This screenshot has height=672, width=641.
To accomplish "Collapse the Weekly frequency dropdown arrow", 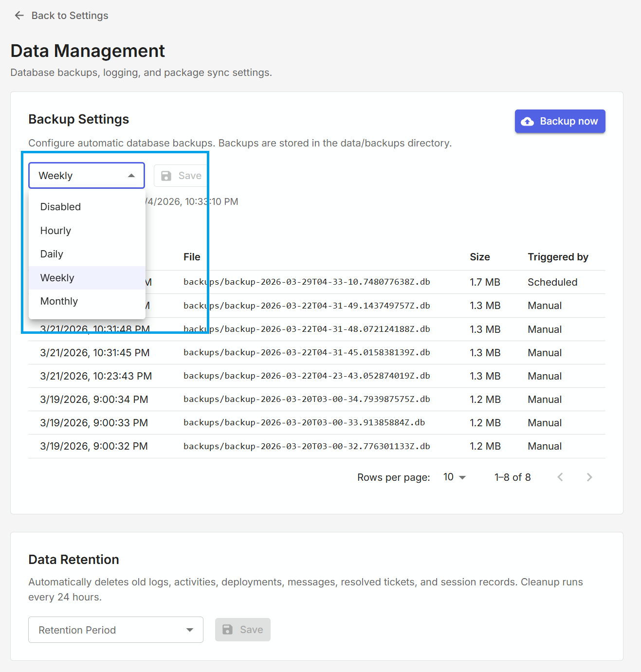I will pos(131,176).
